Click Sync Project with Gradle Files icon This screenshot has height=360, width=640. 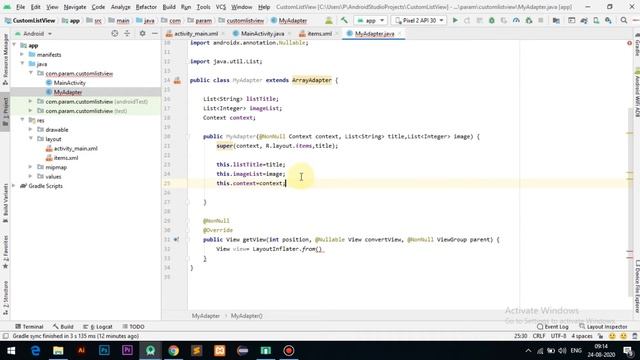[584, 20]
